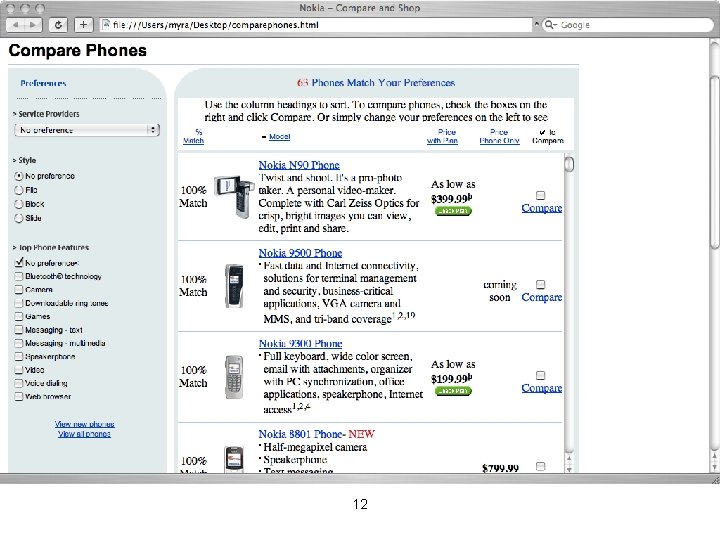
Task: Click the Nokia N90 phone image
Action: (234, 196)
